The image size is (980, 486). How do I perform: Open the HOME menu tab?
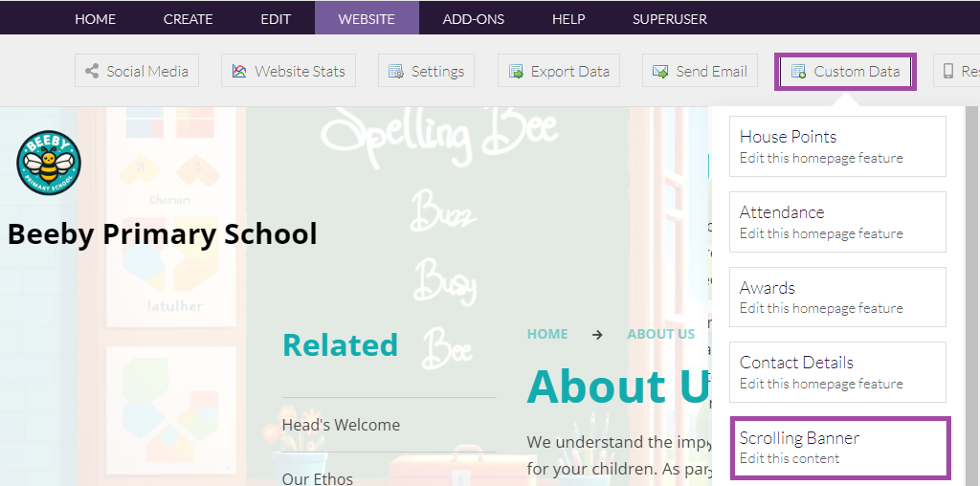[95, 18]
